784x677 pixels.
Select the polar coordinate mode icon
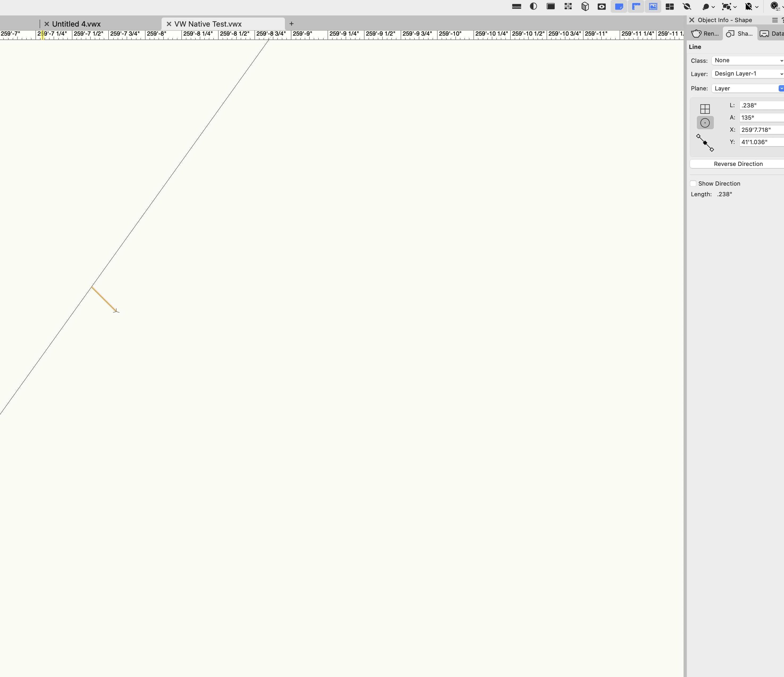click(705, 123)
